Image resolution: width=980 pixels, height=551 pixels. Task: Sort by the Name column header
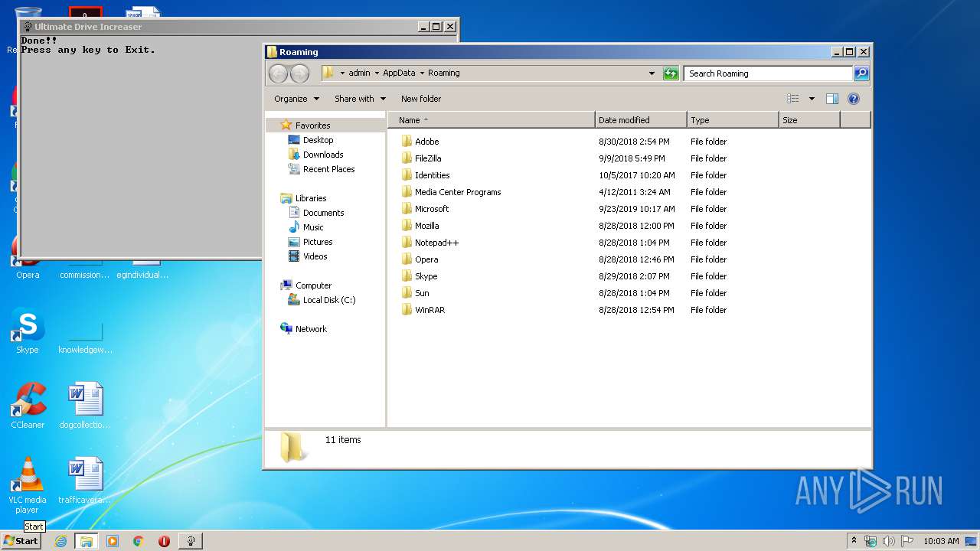(492, 120)
